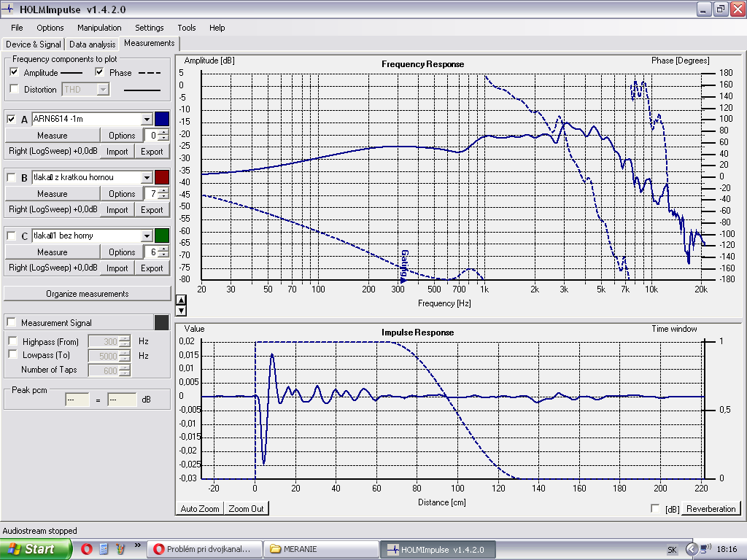Image resolution: width=747 pixels, height=560 pixels.
Task: Open Opera browser from quick launch
Action: tap(87, 549)
